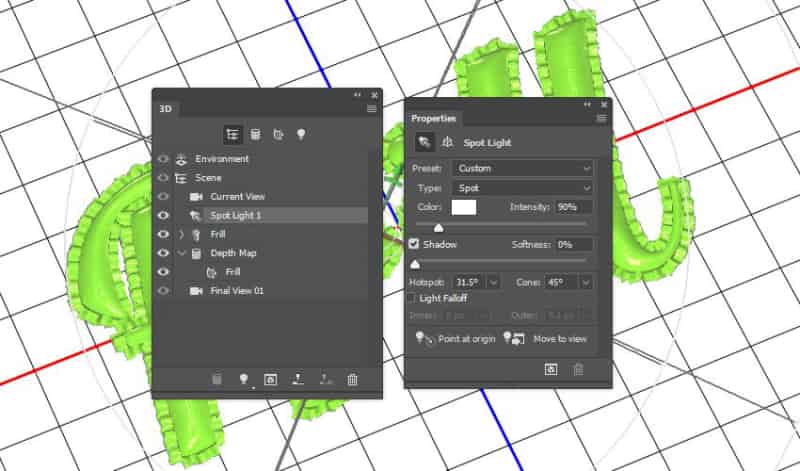This screenshot has height=471, width=800.
Task: Click the Move to view light icon
Action: tap(514, 338)
